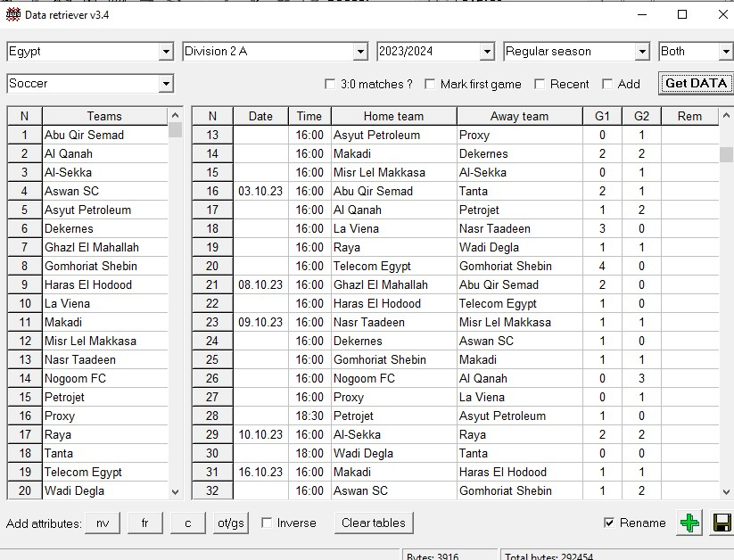The height and width of the screenshot is (560, 734).
Task: Enable the Recent checkbox
Action: click(x=540, y=85)
